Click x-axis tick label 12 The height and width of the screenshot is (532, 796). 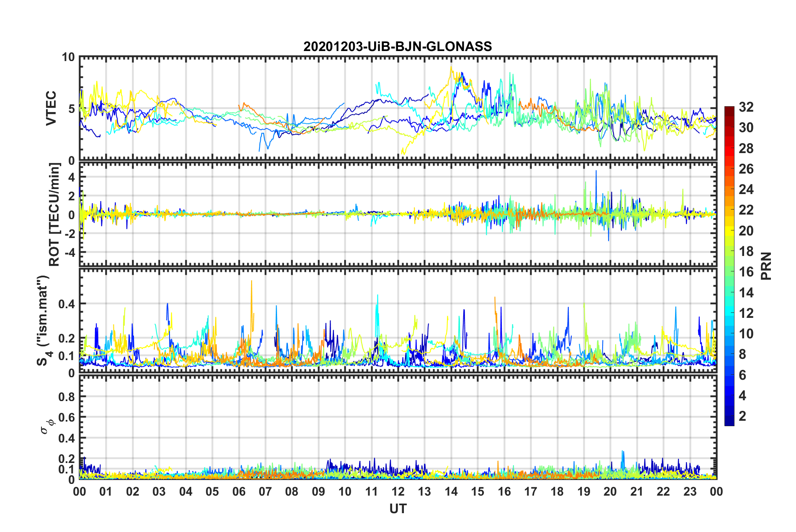pyautogui.click(x=398, y=491)
